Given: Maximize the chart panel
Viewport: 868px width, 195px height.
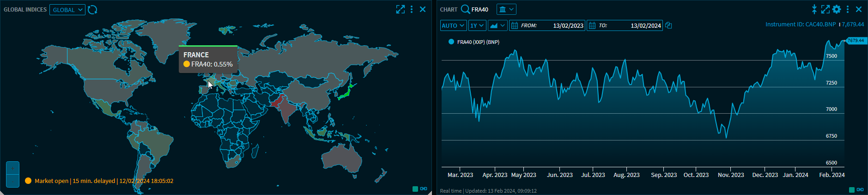Looking at the screenshot, I should pyautogui.click(x=825, y=9).
